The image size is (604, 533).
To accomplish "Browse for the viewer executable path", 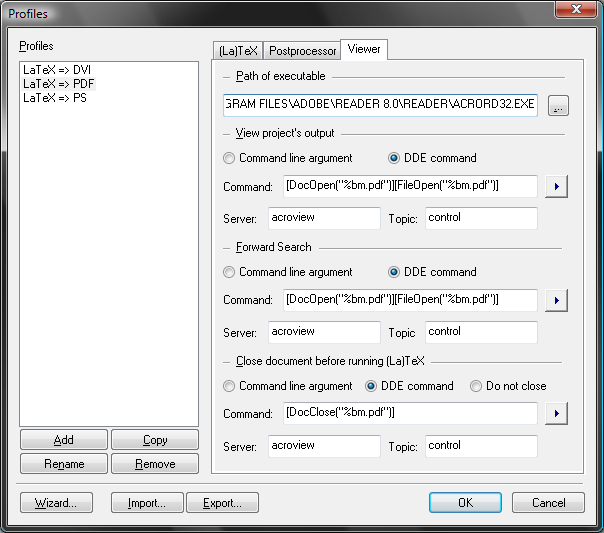I will [558, 106].
